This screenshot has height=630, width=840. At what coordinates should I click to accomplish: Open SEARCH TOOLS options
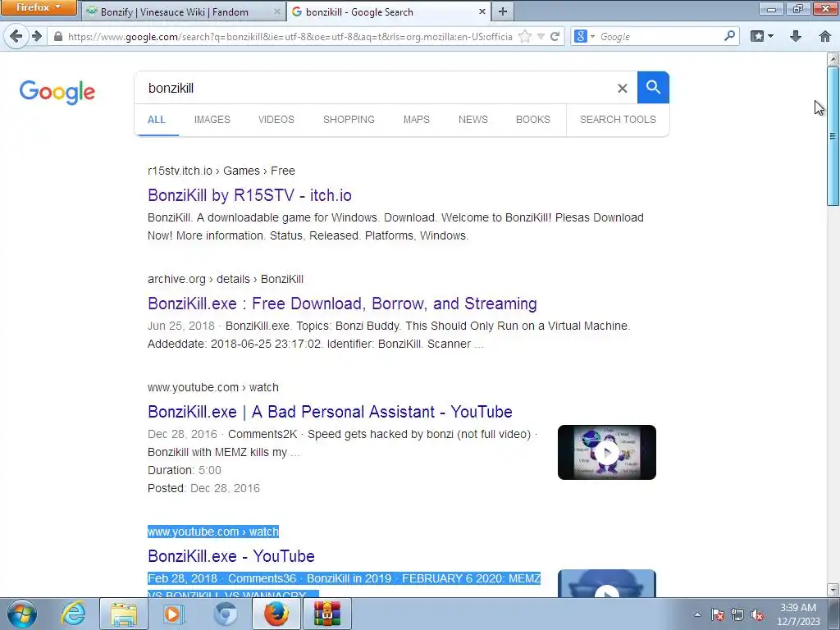point(618,120)
